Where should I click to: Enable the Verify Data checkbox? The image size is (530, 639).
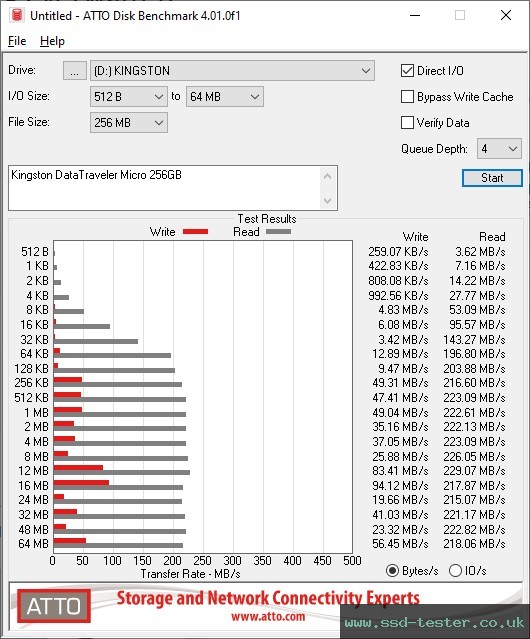tap(407, 123)
